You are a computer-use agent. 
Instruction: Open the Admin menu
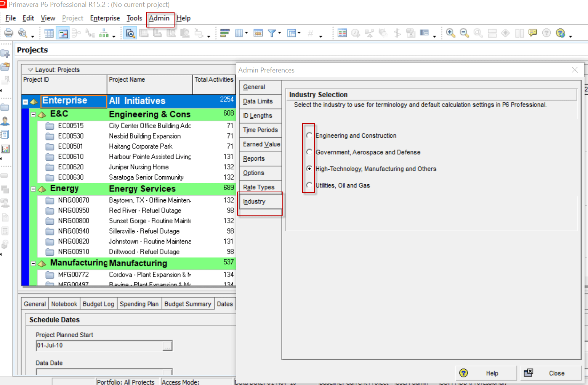pyautogui.click(x=159, y=18)
